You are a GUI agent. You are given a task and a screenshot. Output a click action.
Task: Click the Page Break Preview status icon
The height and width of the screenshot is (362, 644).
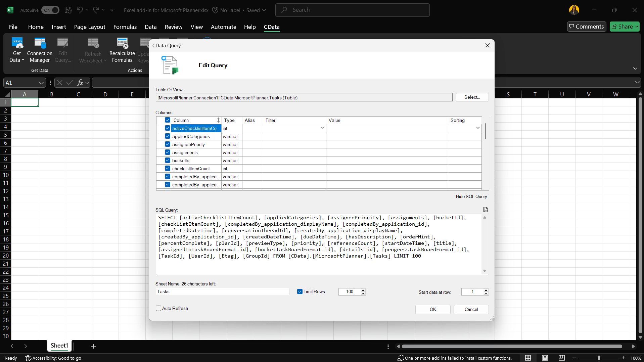pyautogui.click(x=561, y=358)
